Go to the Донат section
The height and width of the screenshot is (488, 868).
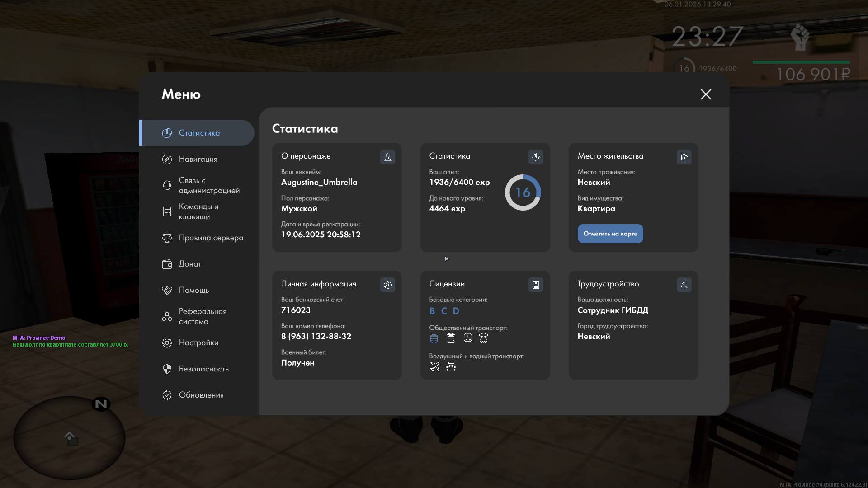[x=190, y=264]
